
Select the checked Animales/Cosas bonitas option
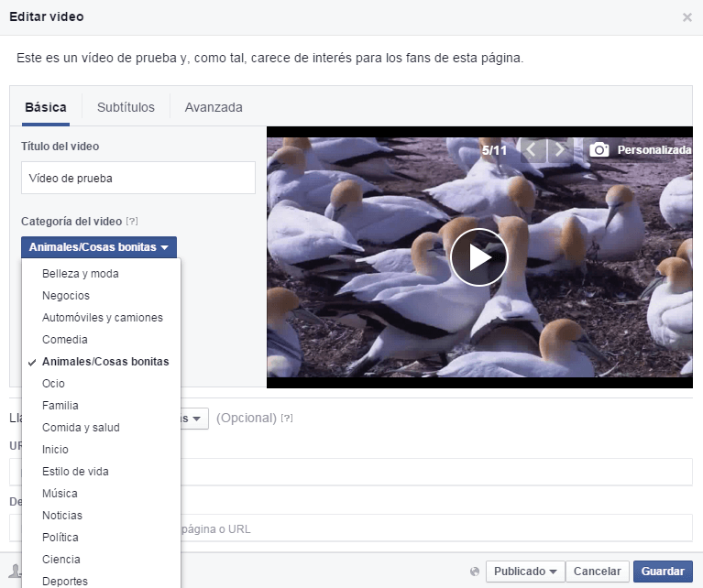[101, 362]
